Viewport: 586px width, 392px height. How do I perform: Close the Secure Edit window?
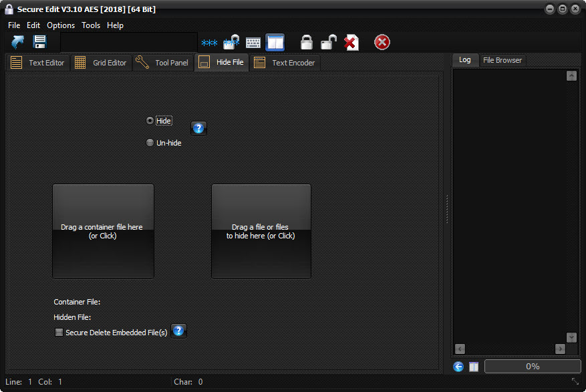(x=575, y=9)
